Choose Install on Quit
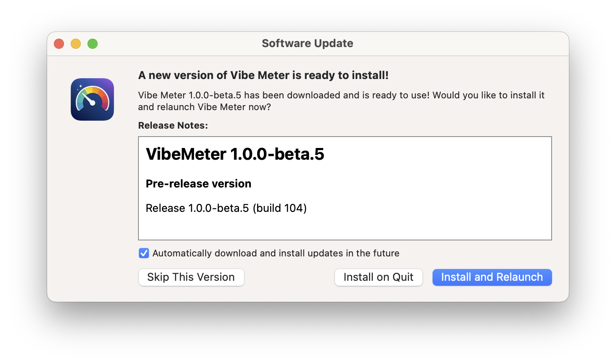 pyautogui.click(x=378, y=277)
